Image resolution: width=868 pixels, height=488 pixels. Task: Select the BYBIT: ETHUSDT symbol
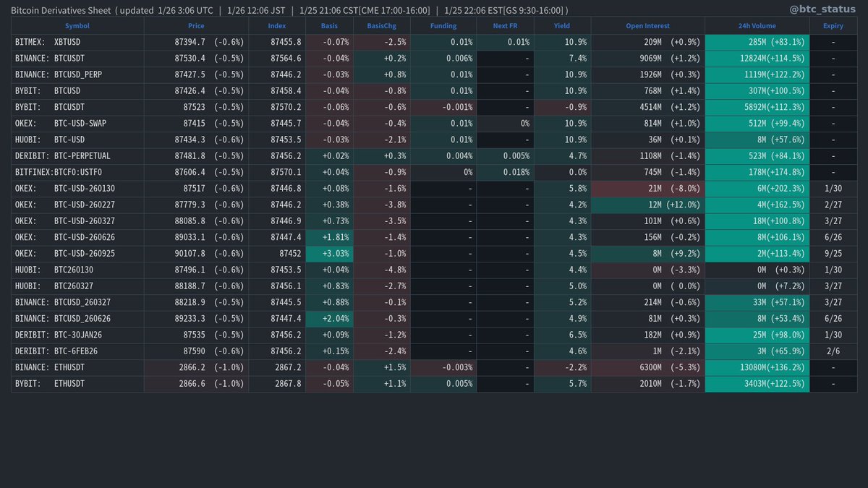51,382
